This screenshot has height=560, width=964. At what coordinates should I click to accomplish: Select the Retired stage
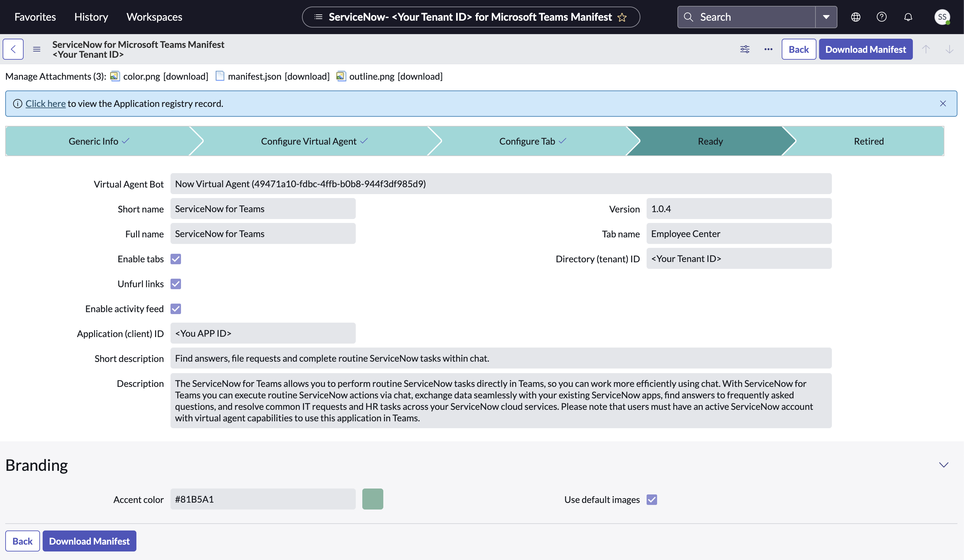click(868, 141)
